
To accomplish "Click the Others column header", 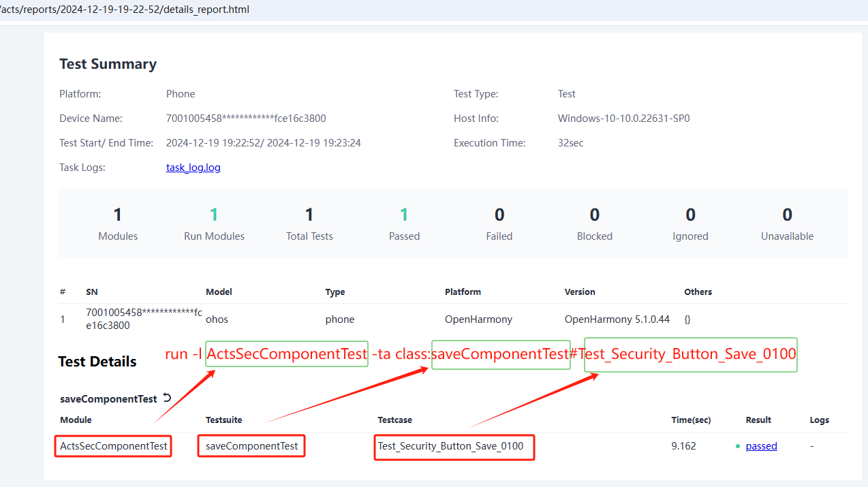I will point(698,292).
